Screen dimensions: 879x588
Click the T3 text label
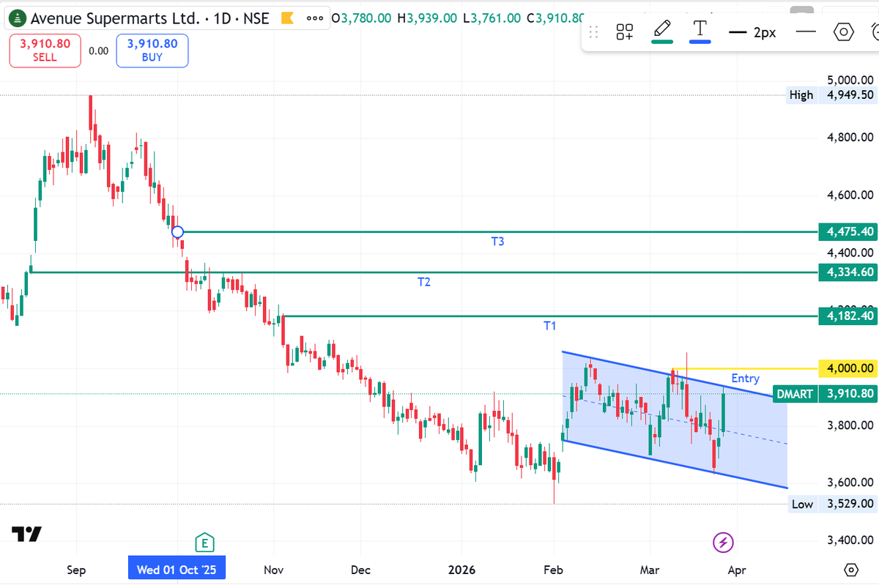pyautogui.click(x=497, y=241)
